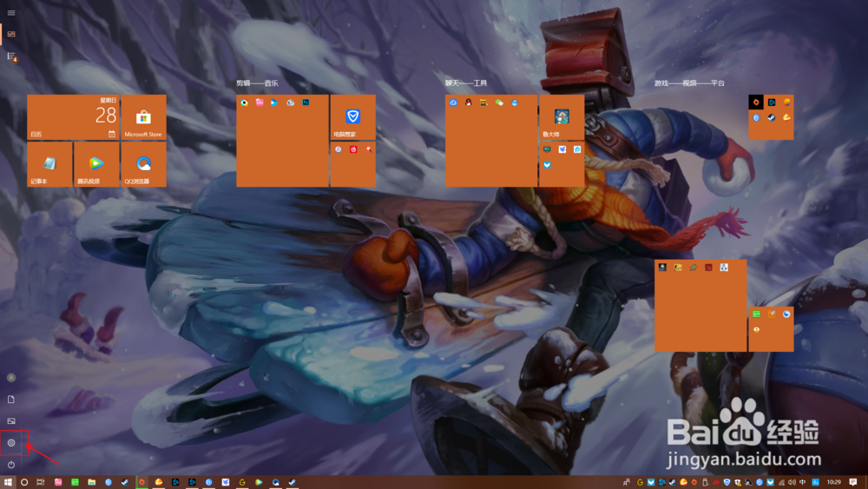The image size is (868, 489).
Task: Open the Microsoft Store tile
Action: click(x=143, y=117)
